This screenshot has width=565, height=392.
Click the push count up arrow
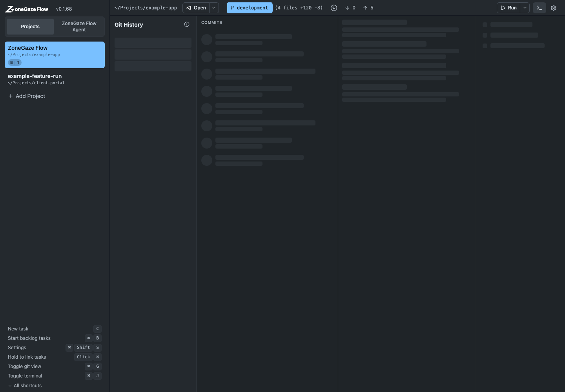[x=365, y=8]
